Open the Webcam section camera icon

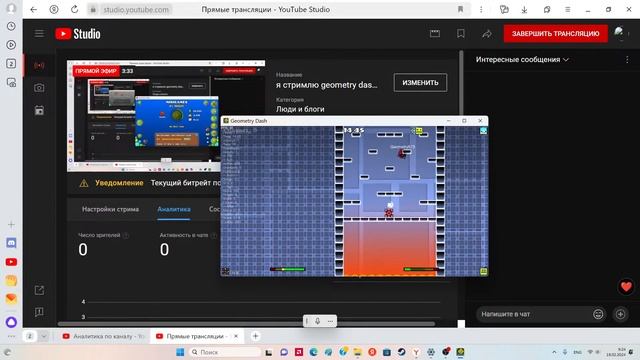[39, 88]
